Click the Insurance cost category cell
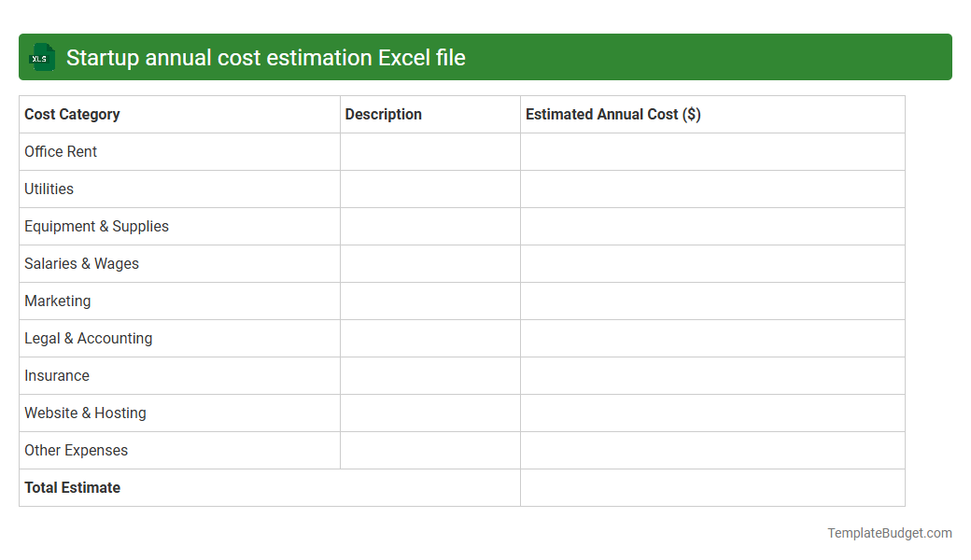The width and height of the screenshot is (971, 560). [57, 375]
